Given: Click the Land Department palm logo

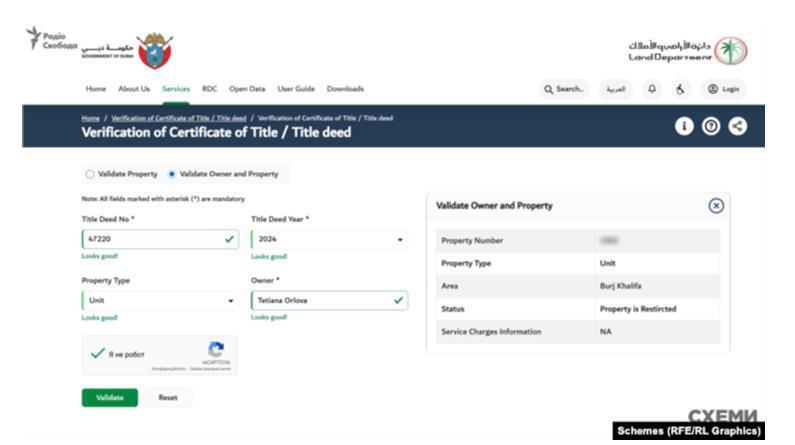Looking at the screenshot, I should 731,50.
